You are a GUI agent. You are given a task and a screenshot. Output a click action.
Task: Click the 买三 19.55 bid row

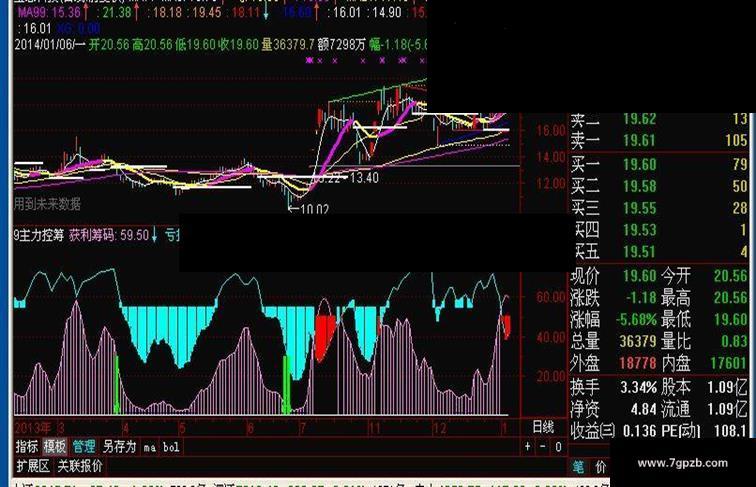click(x=659, y=208)
